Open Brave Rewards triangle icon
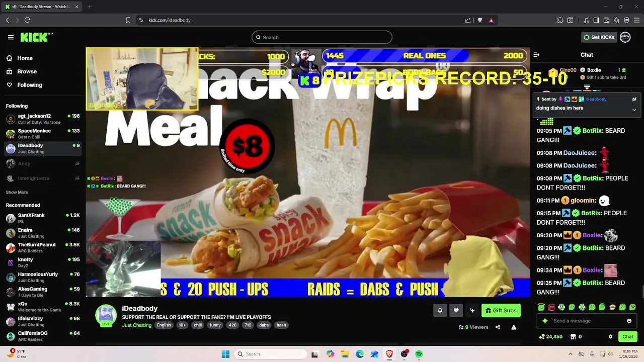The width and height of the screenshot is (644, 362). tap(491, 20)
